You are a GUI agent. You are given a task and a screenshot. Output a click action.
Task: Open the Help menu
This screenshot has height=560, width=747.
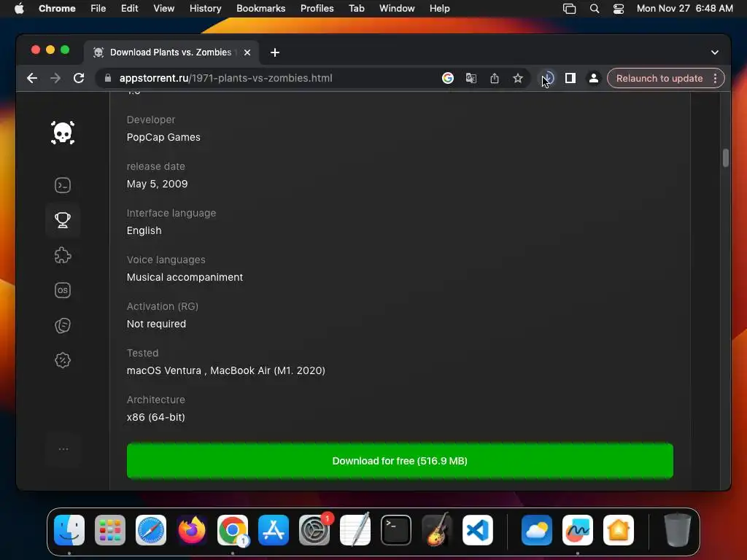coord(439,9)
